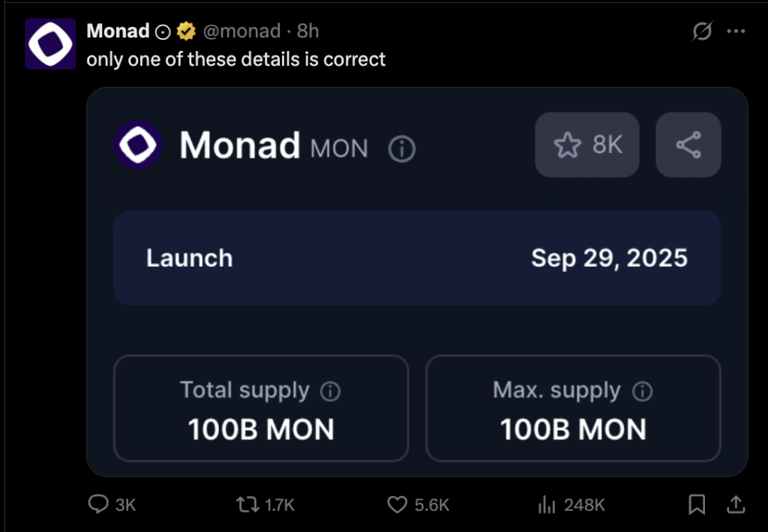Open the Monad profile avatar
The height and width of the screenshot is (532, 768).
pyautogui.click(x=50, y=43)
